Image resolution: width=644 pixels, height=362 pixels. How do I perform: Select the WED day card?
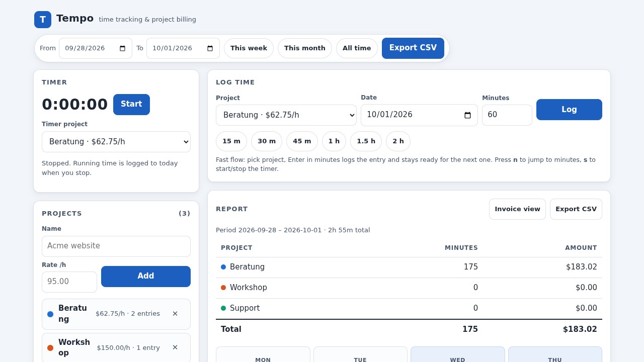pyautogui.click(x=458, y=355)
